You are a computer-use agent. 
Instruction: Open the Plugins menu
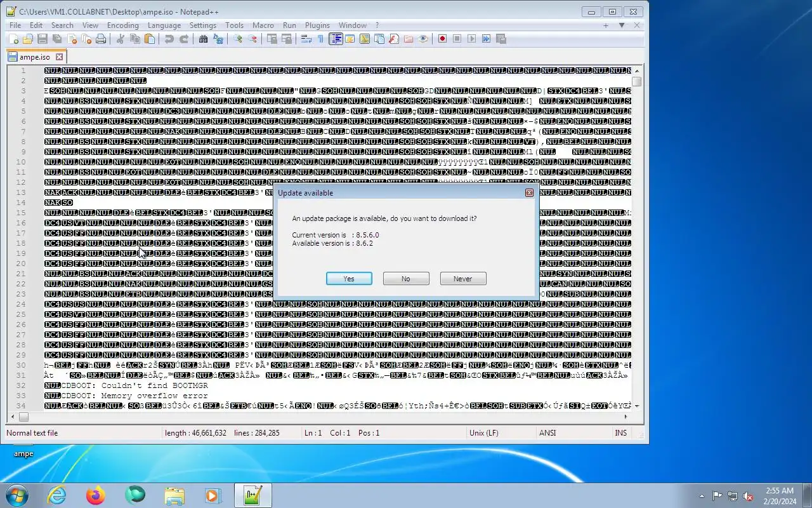(x=317, y=25)
